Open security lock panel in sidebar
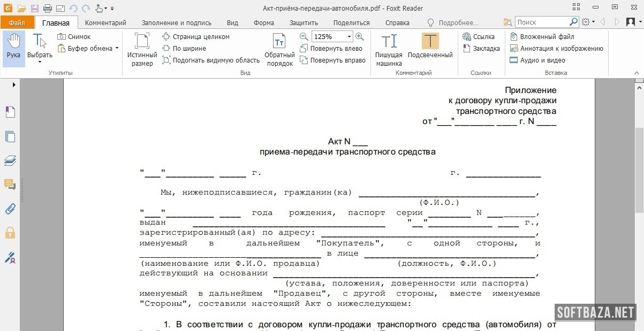 tap(10, 233)
